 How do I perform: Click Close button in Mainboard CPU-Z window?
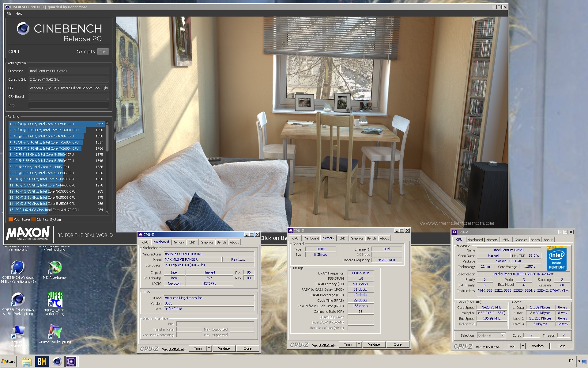247,348
